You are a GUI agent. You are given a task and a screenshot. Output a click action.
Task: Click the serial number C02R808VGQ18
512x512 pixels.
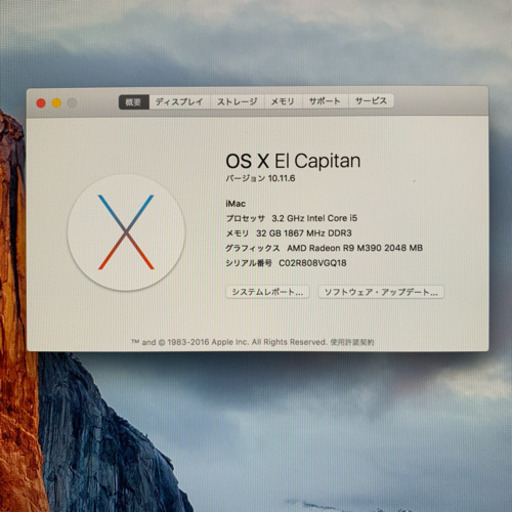pos(312,263)
